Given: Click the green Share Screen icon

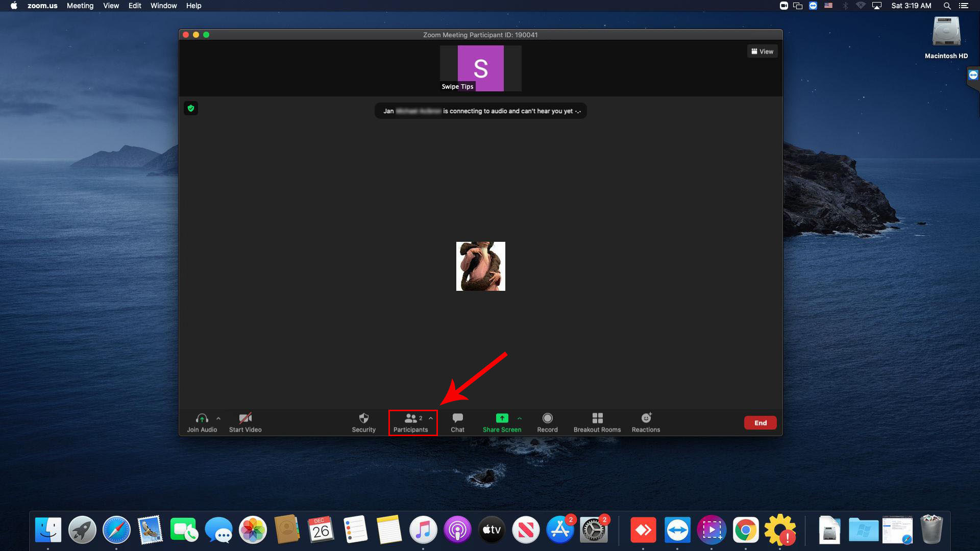Looking at the screenshot, I should 502,418.
